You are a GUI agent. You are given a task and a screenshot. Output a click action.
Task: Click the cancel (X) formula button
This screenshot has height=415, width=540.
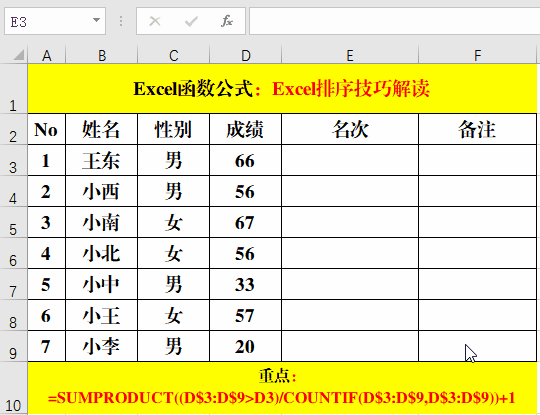(x=155, y=21)
